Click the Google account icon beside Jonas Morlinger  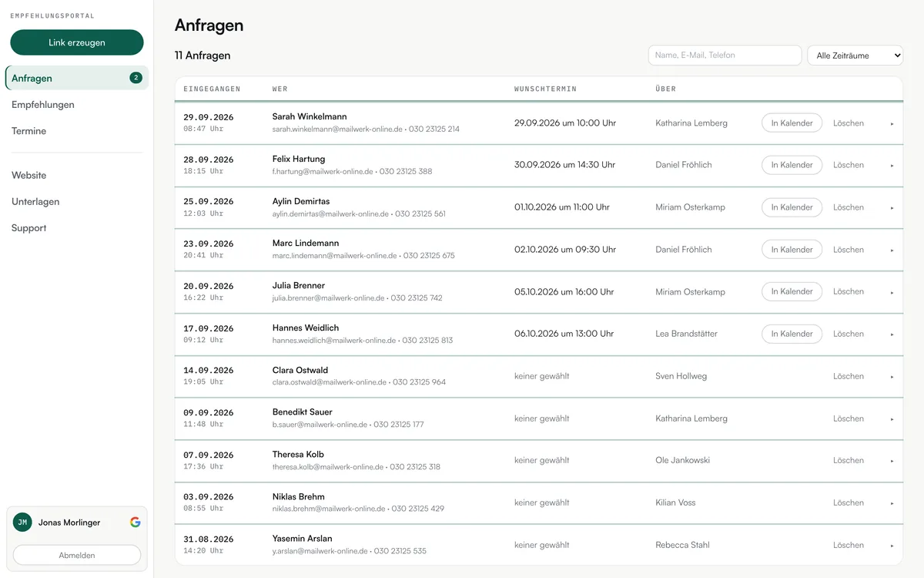[136, 522]
